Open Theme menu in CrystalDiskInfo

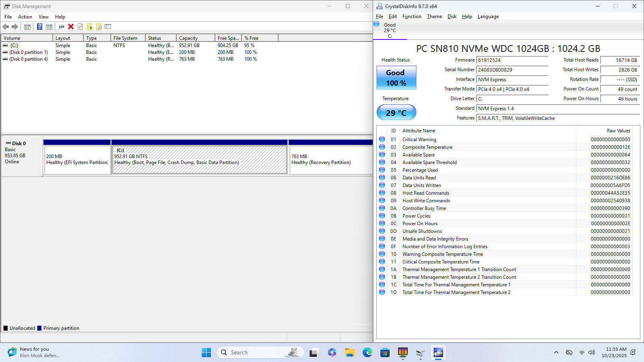pyautogui.click(x=434, y=16)
